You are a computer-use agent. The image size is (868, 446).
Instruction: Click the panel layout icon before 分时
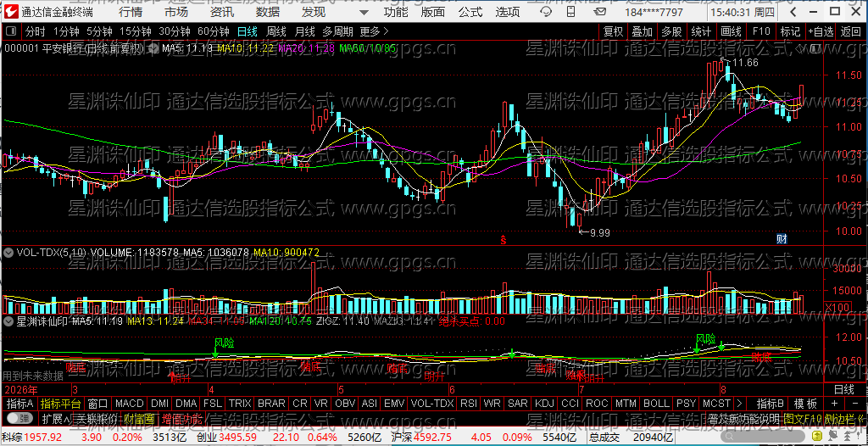pyautogui.click(x=12, y=32)
